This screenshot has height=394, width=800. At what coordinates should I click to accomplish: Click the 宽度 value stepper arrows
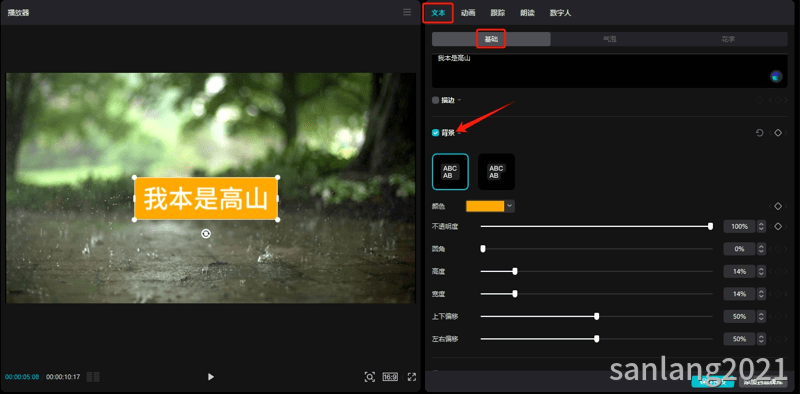761,293
